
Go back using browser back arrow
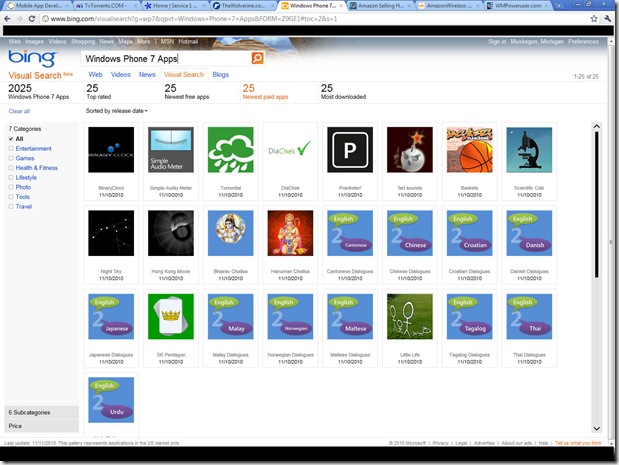(8, 19)
